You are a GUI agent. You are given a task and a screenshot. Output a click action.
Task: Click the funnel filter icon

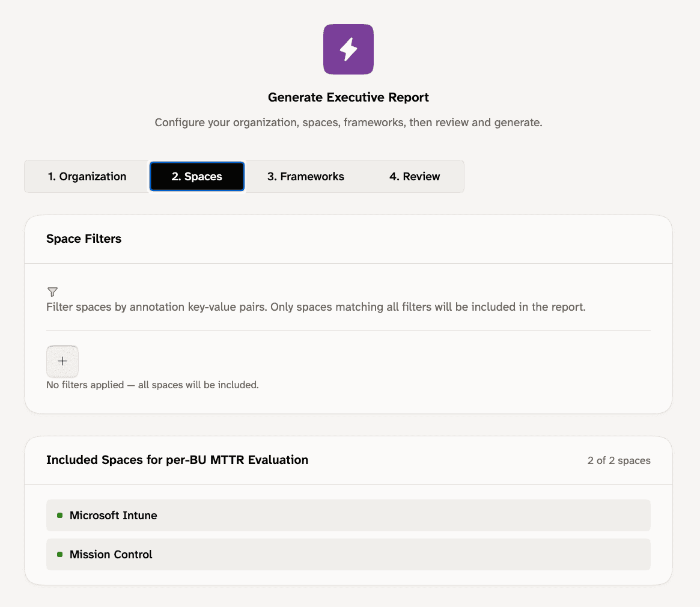click(52, 291)
